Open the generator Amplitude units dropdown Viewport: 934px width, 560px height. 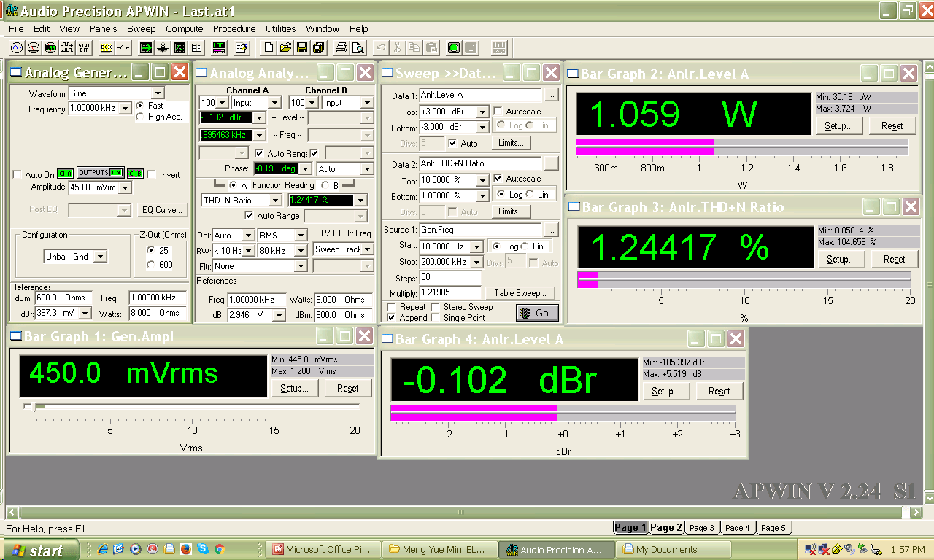pyautogui.click(x=126, y=187)
